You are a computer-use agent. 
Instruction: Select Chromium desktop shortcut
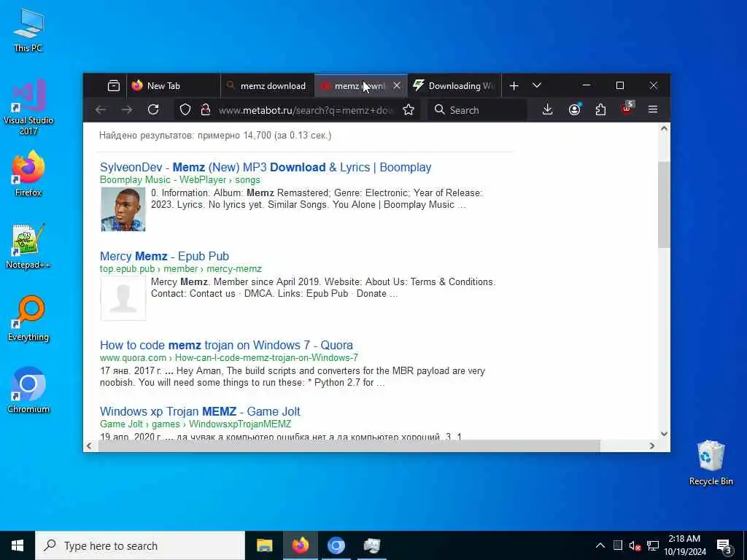[x=28, y=390]
